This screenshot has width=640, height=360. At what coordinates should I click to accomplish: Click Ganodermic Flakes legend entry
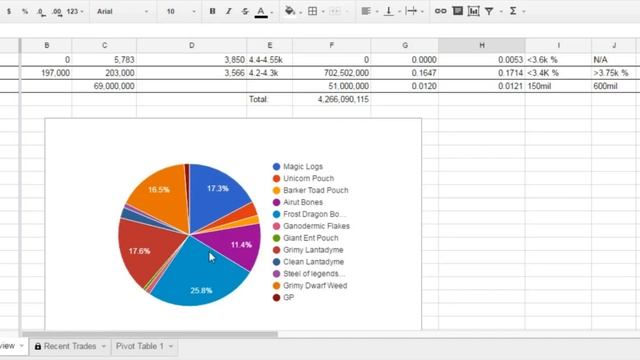311,226
